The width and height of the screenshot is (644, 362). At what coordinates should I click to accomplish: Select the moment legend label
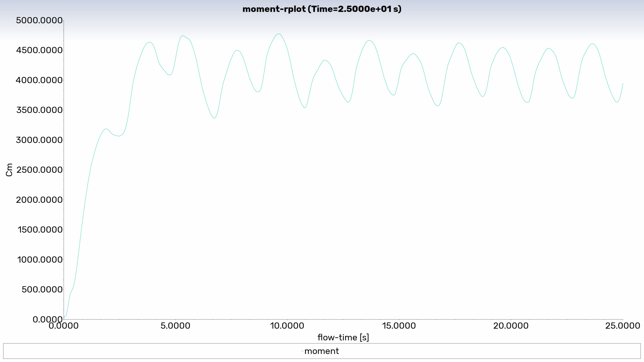click(x=321, y=351)
